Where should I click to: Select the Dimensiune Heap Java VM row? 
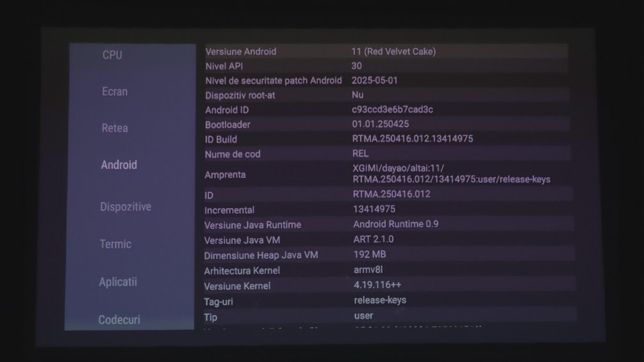pyautogui.click(x=386, y=255)
